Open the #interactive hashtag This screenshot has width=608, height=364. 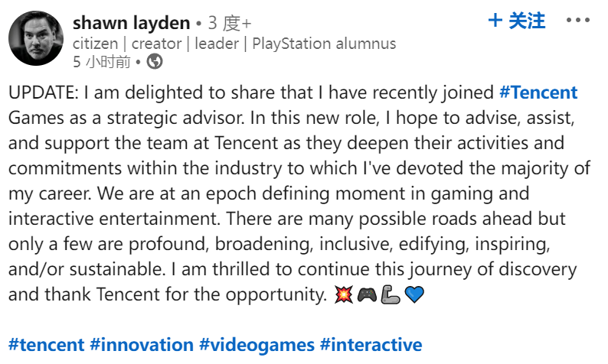tap(371, 343)
